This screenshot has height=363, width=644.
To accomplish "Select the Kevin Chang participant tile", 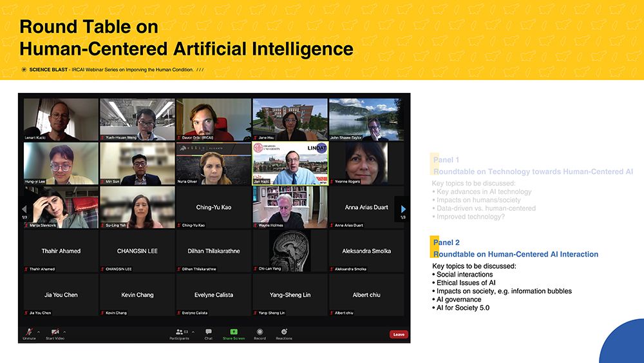I will pyautogui.click(x=137, y=295).
